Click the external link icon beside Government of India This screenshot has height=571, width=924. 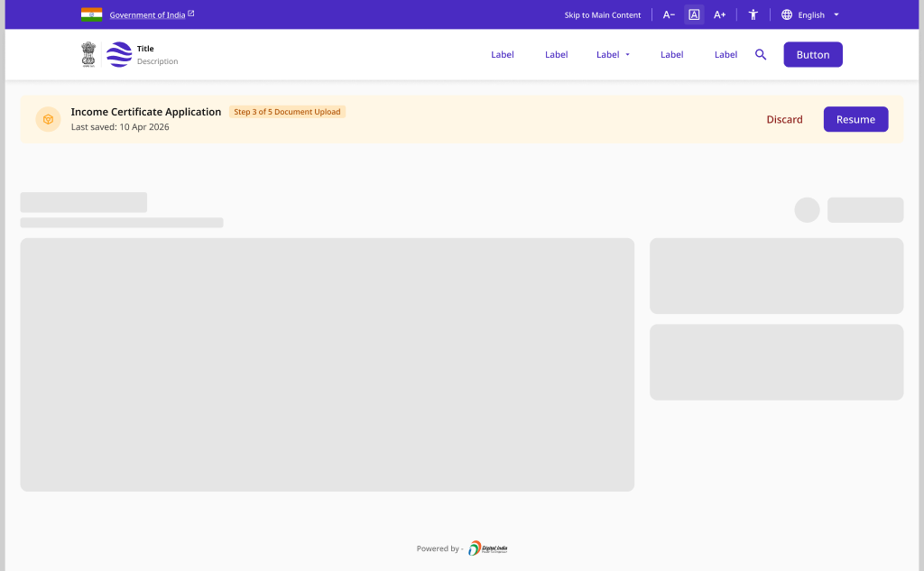[191, 13]
